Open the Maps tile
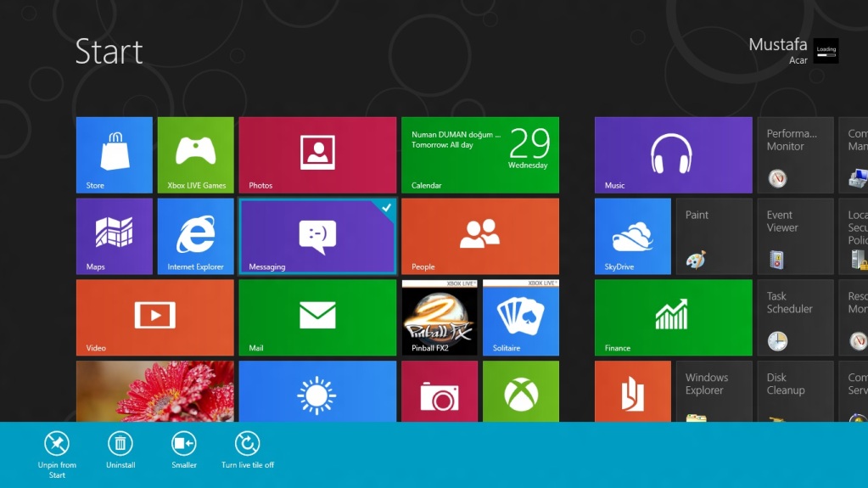 click(x=114, y=236)
